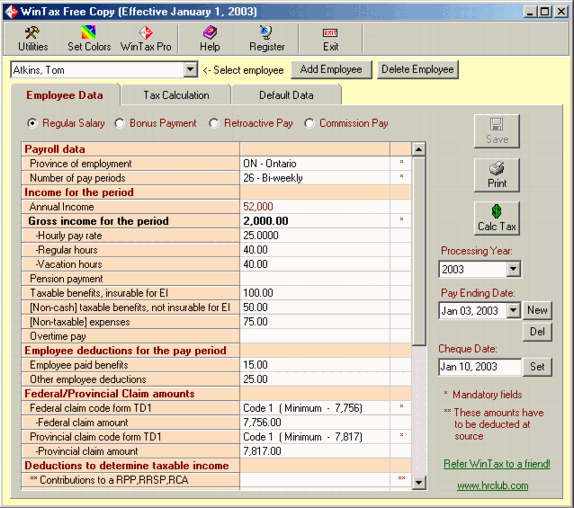574x508 pixels.
Task: Click the Save floppy disk button
Action: (497, 131)
